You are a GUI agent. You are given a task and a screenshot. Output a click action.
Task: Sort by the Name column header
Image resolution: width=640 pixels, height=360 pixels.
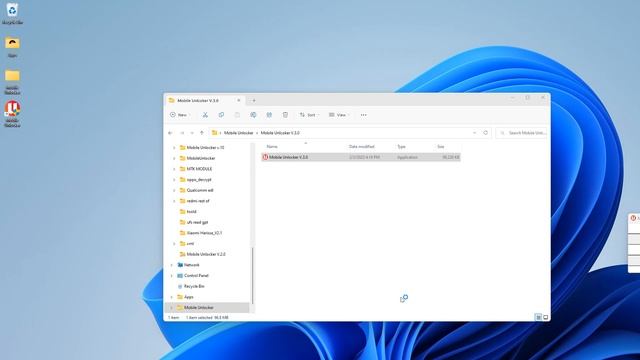click(272, 147)
